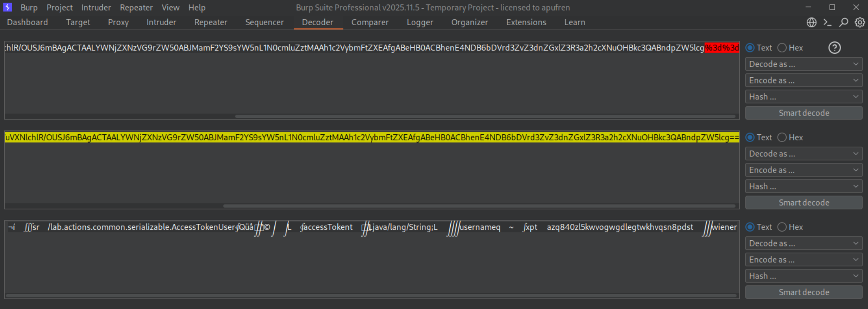Open the first panel's 'Decode as' dropdown
The image size is (868, 309).
pos(803,64)
